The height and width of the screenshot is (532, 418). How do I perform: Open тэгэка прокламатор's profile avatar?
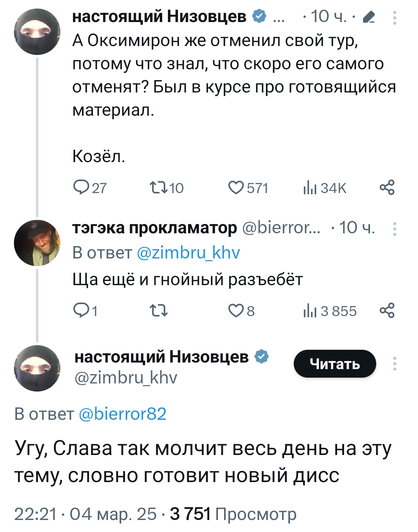(37, 243)
